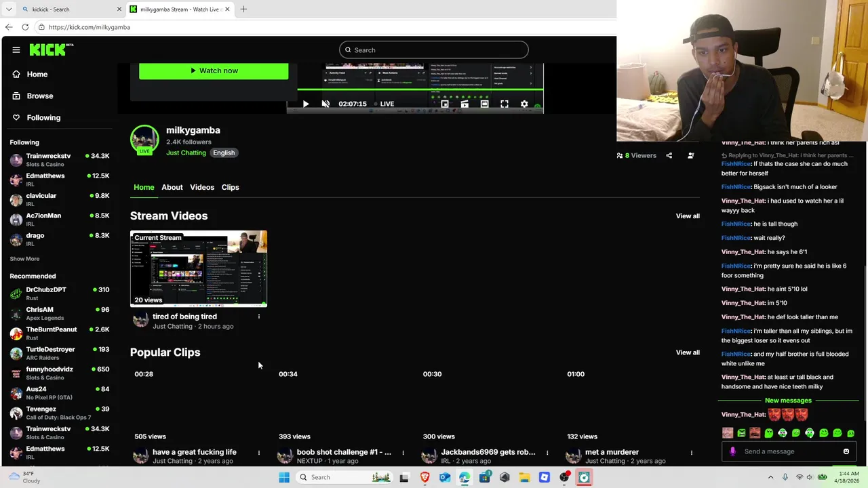Open clavicular channel in sidebar

click(x=60, y=200)
